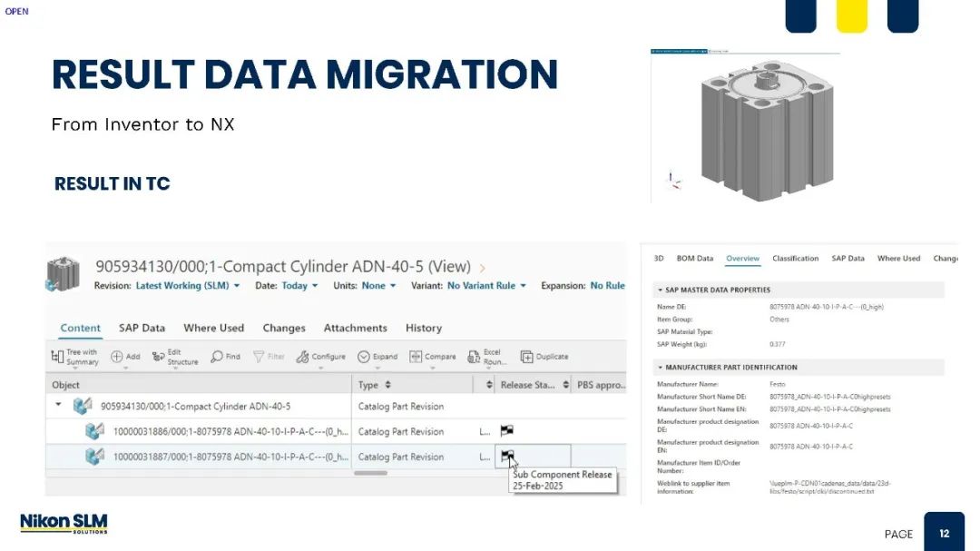Open the Configure tool

(x=302, y=357)
